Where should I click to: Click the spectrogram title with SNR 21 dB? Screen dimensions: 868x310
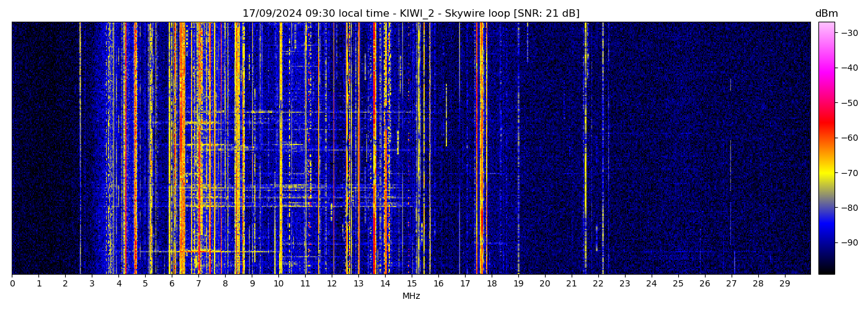tap(410, 14)
